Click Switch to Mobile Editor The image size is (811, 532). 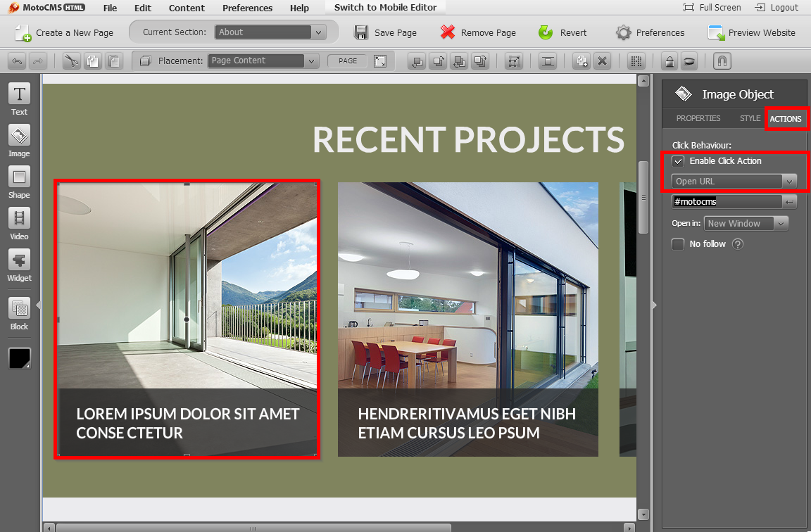click(x=385, y=7)
